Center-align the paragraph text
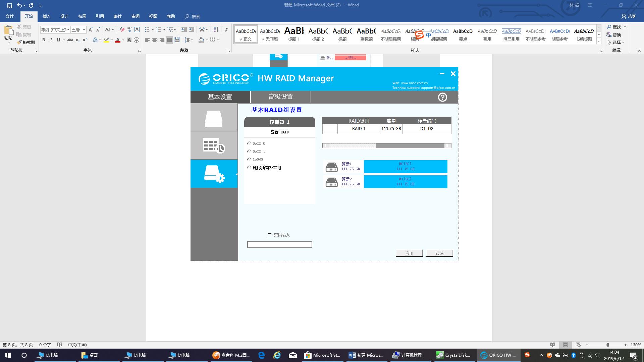 pos(155,40)
